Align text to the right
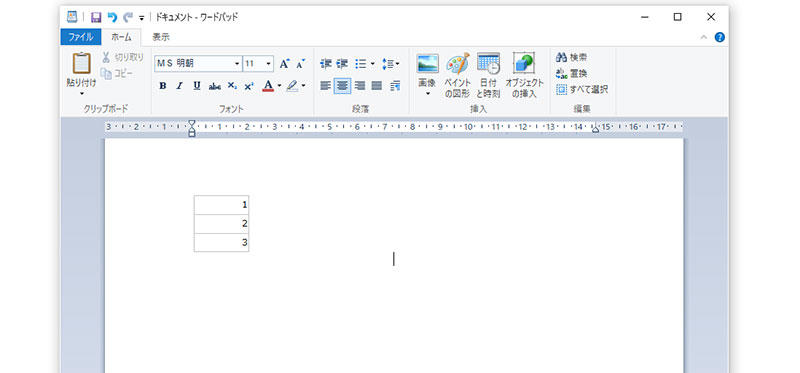 pos(360,86)
